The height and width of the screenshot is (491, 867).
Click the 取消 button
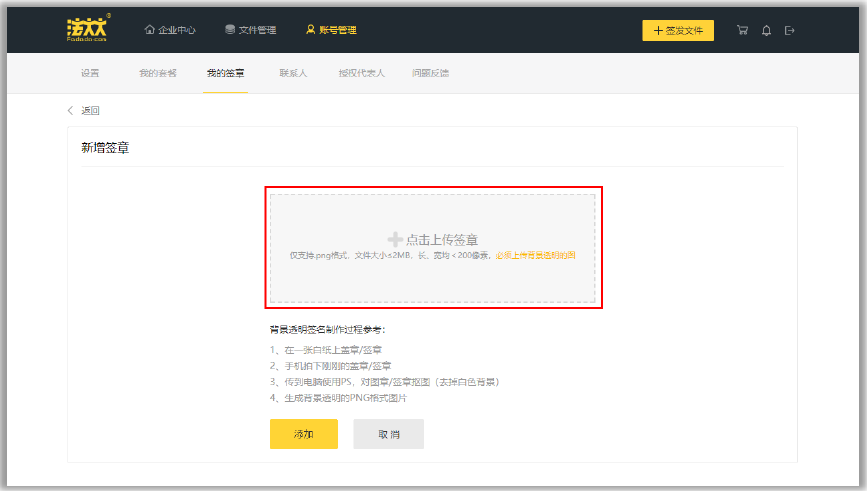(x=389, y=434)
